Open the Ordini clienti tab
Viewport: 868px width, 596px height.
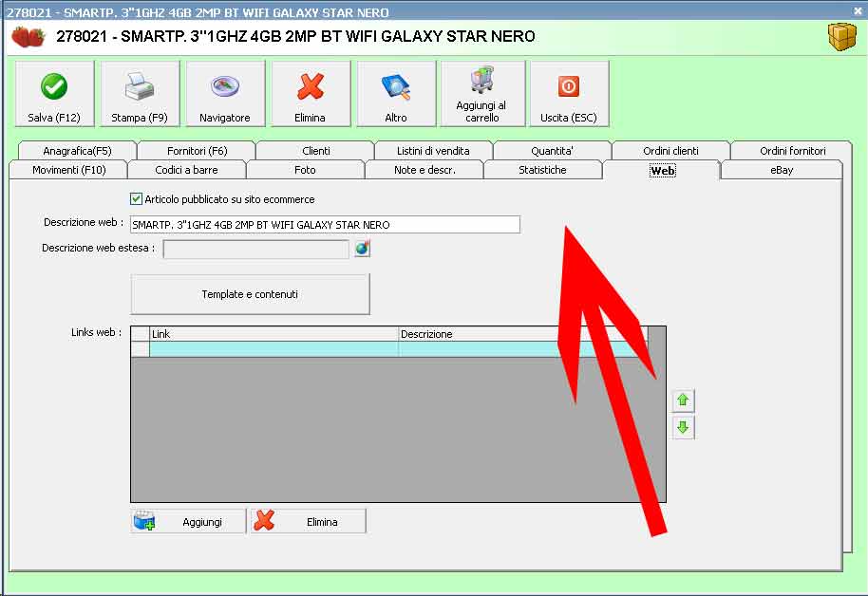point(670,151)
